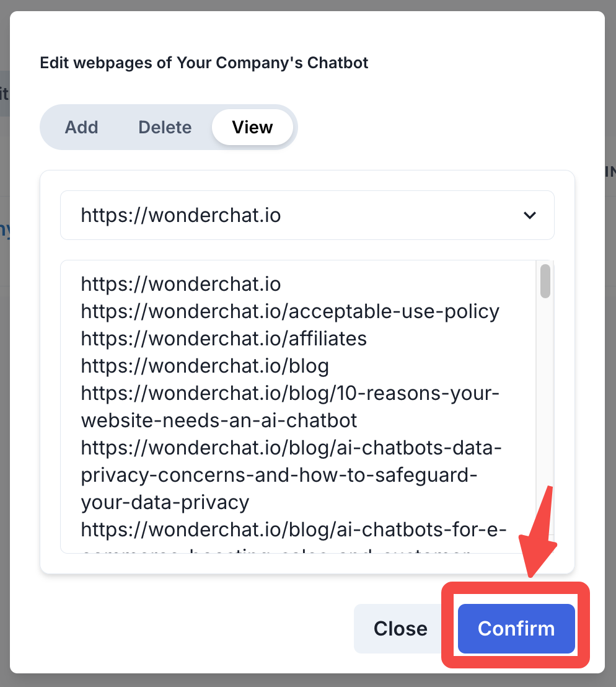Click the blog/ai-chatbots-for-e- URL line

point(294,530)
